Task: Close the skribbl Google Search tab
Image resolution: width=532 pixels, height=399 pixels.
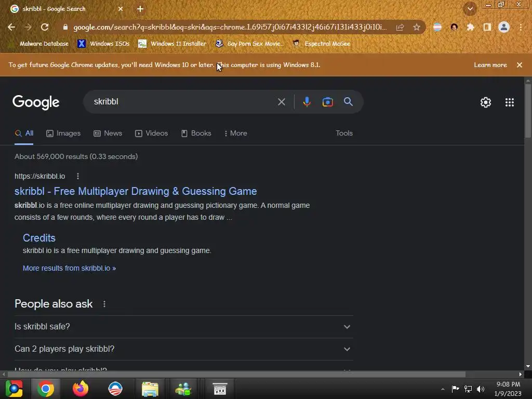Action: 121,9
